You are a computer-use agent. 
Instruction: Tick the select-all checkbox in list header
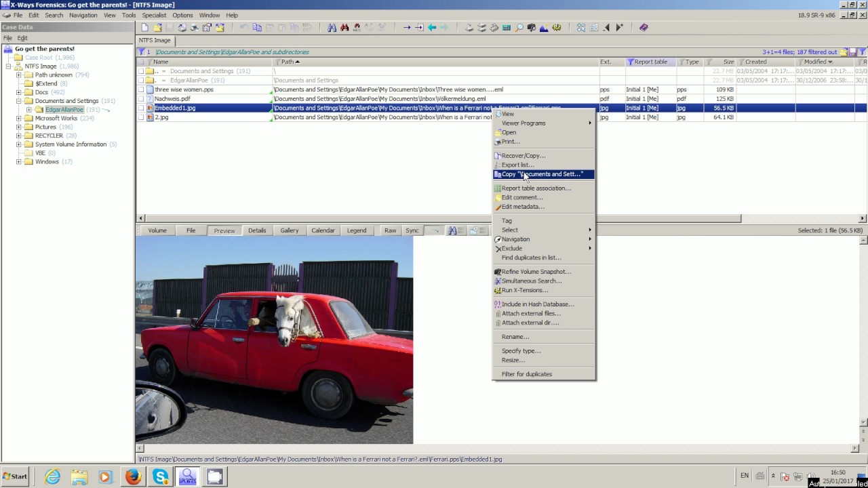141,62
